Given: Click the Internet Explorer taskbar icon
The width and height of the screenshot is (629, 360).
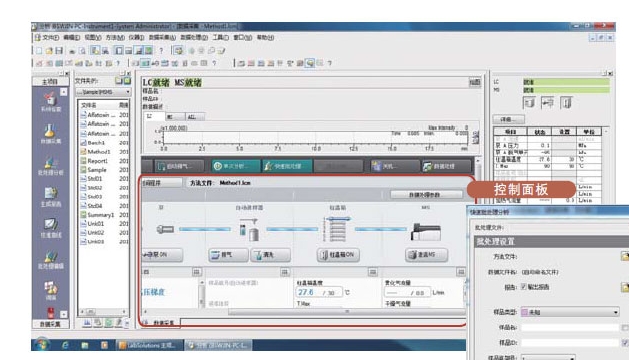Looking at the screenshot, I should [65, 345].
